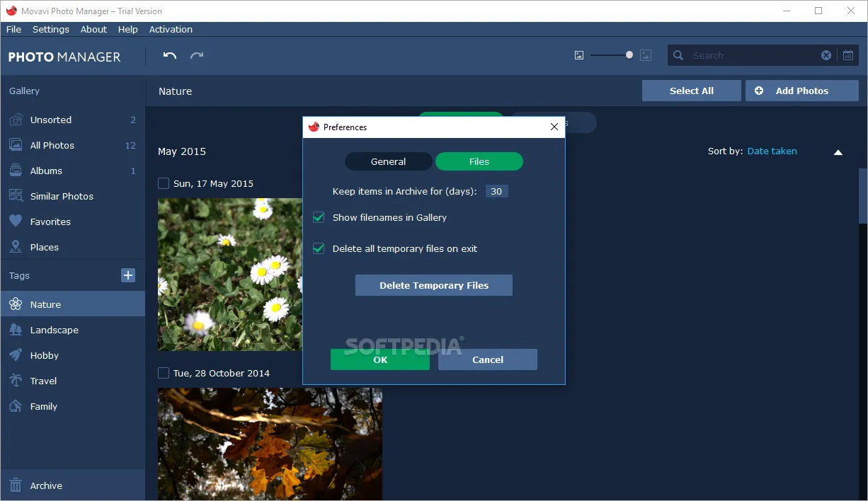Open the calendar date filter icon
The height and width of the screenshot is (501, 868).
click(x=848, y=55)
